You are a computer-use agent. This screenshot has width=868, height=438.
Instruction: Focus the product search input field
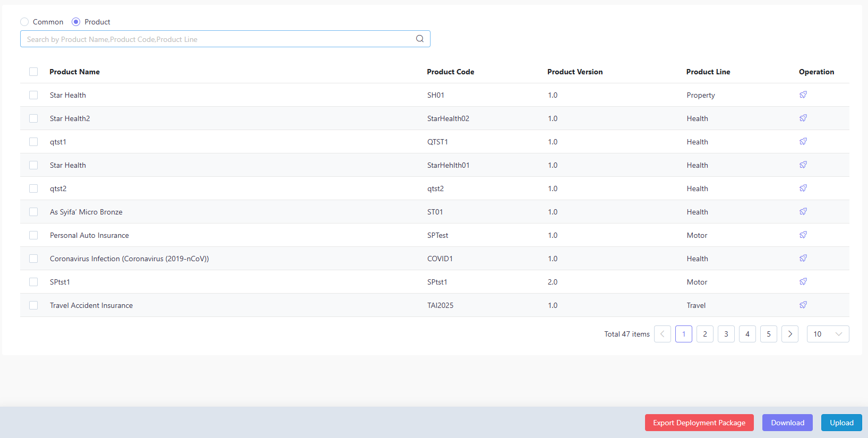pos(218,39)
